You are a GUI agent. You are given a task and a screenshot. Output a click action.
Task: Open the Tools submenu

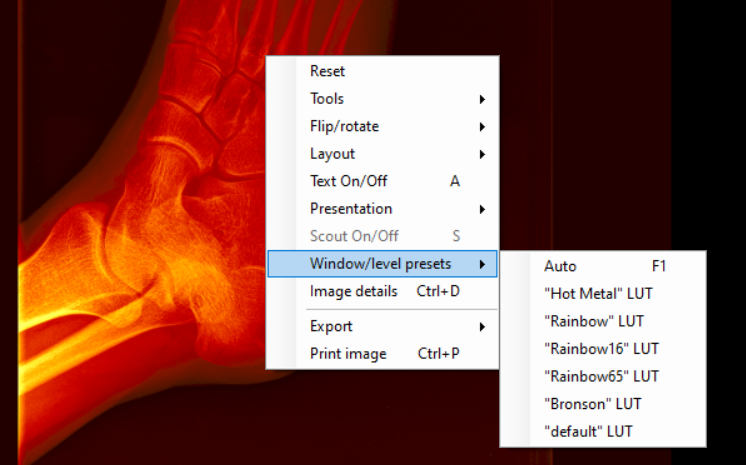pyautogui.click(x=383, y=99)
